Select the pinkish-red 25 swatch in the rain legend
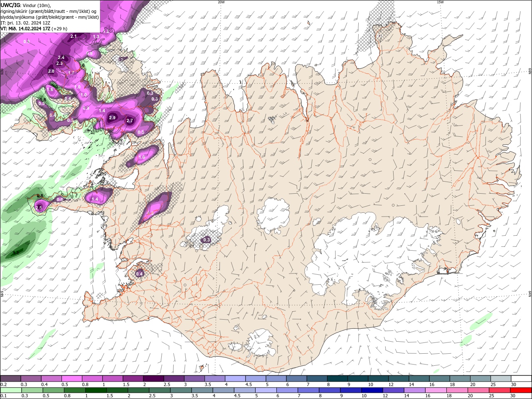The height and width of the screenshot is (399, 532). pyautogui.click(x=500, y=390)
